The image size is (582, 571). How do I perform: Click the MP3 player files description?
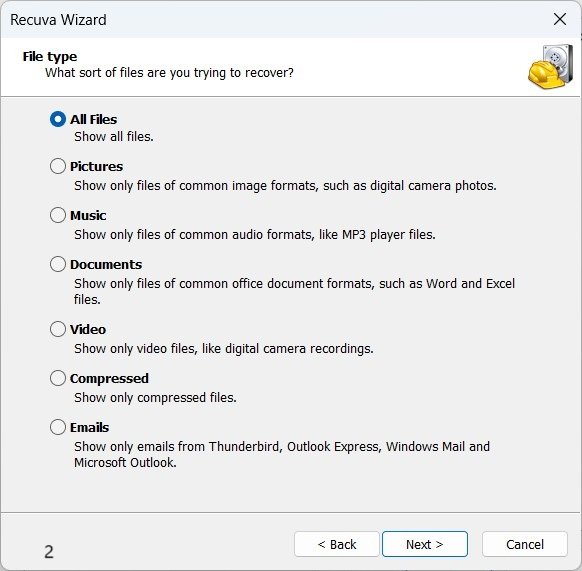pos(255,235)
